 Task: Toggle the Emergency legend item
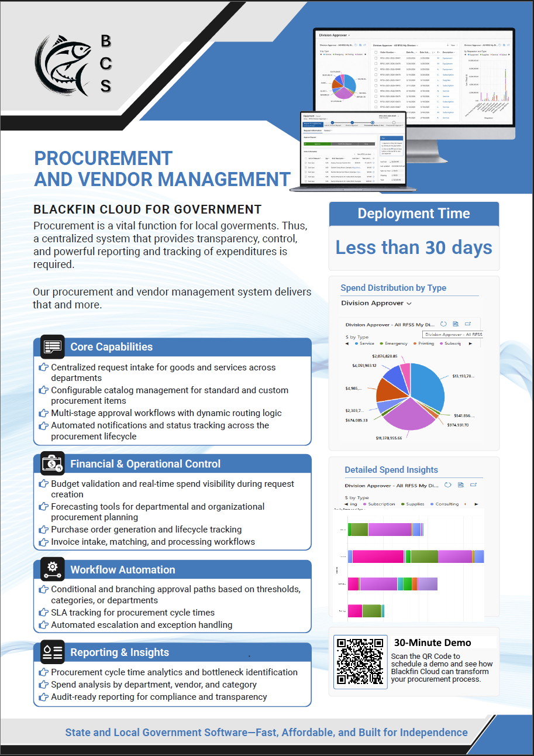point(394,343)
